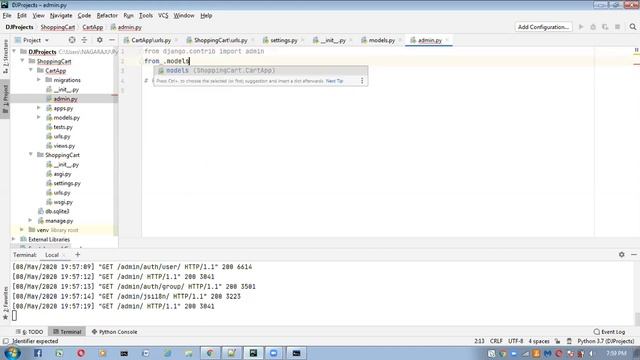Collapse the top ShoppingCart folder
The image size is (640, 360).
(x=22, y=61)
